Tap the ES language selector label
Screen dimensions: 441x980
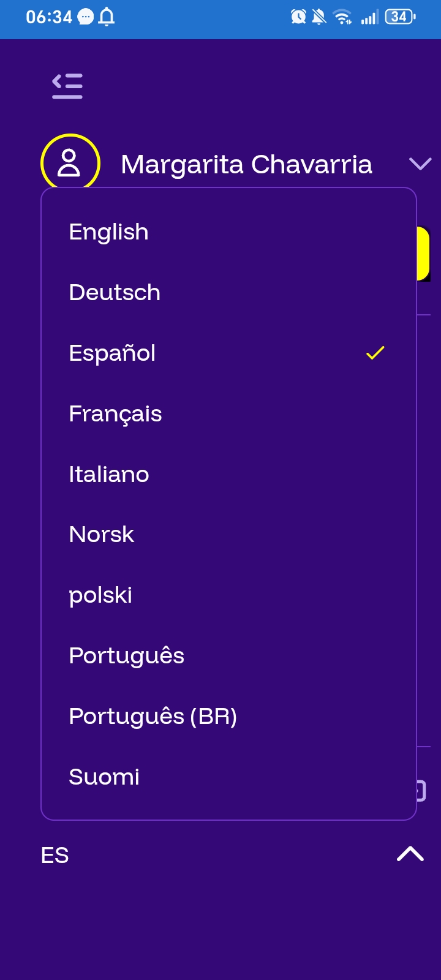[55, 855]
